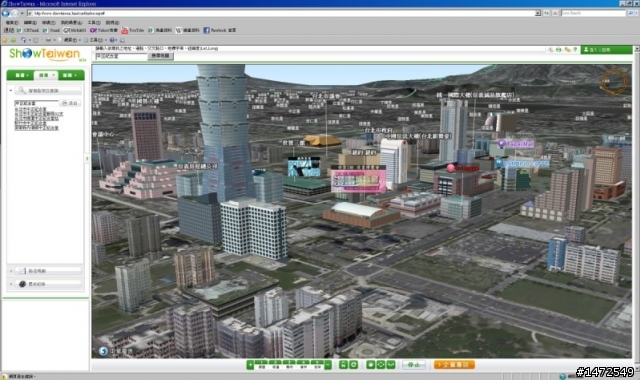The image size is (640, 380).
Task: Click the blue video billboard on map
Action: [x=304, y=167]
